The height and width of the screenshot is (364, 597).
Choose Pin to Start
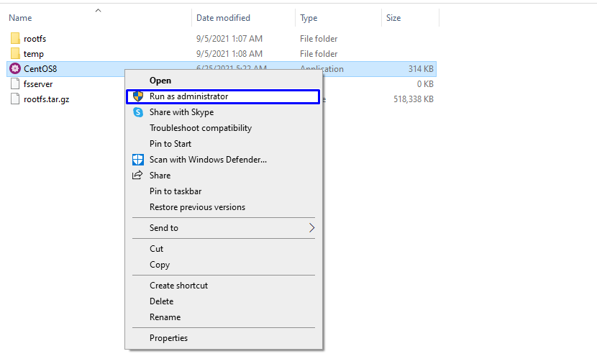pyautogui.click(x=170, y=144)
